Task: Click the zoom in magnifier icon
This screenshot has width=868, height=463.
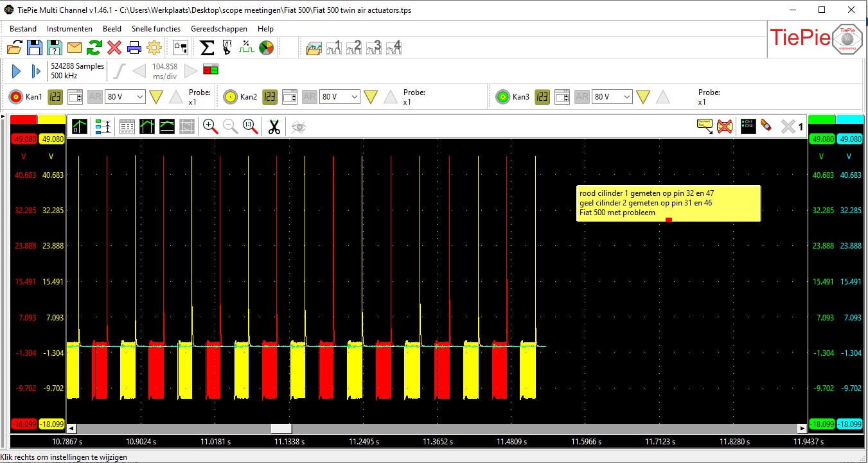Action: 210,127
